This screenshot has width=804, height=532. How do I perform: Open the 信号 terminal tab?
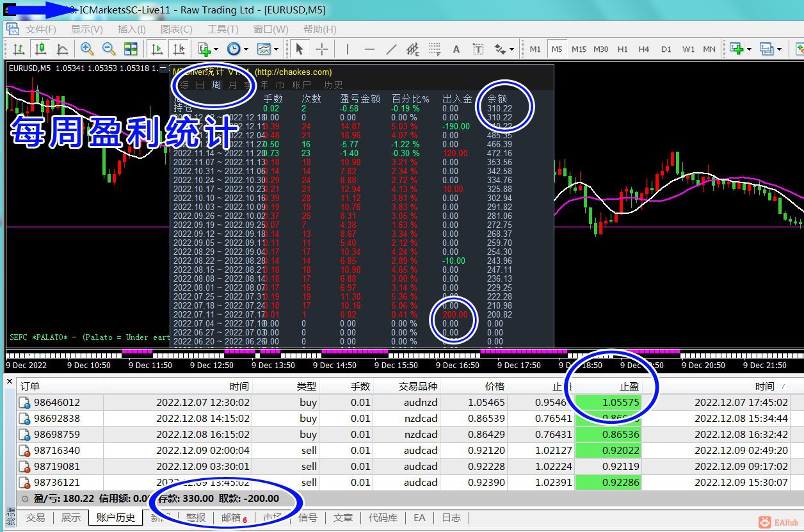[x=308, y=517]
